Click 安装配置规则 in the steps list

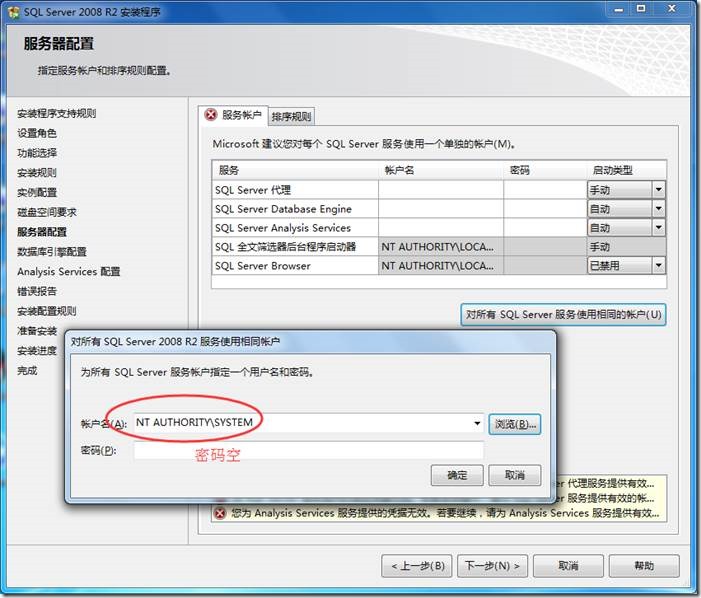click(47, 311)
